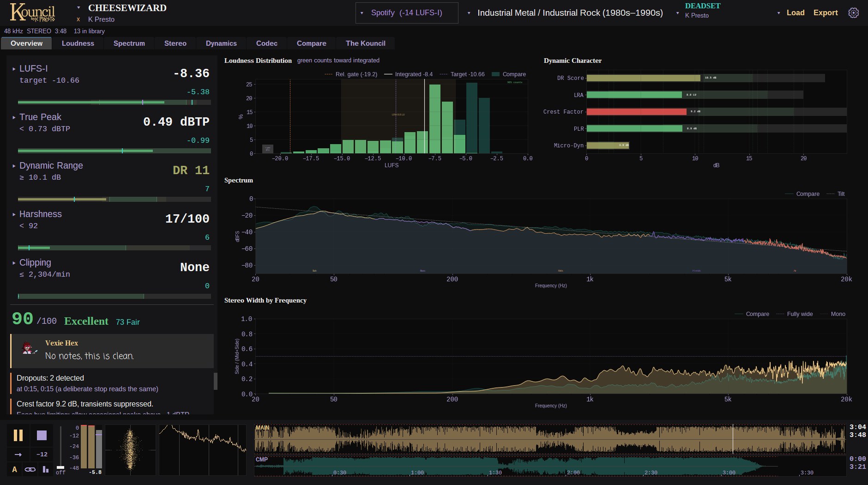Toggle Fully wide legend in Stereo Width

click(795, 314)
